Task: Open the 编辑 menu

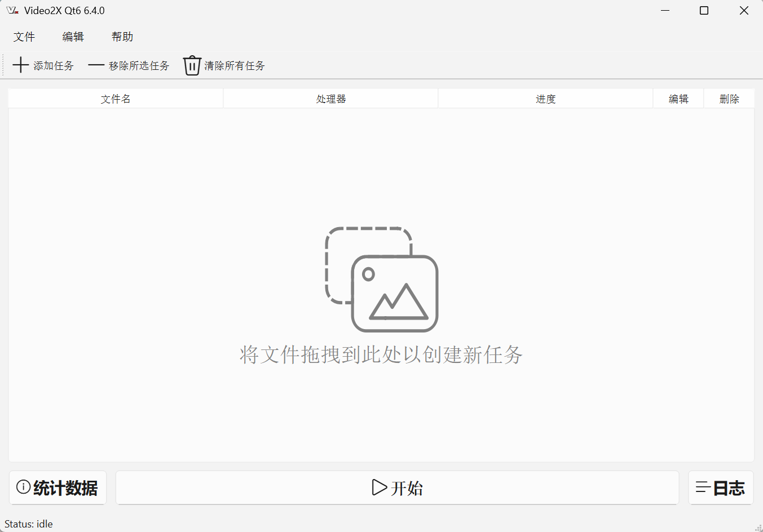Action: coord(73,36)
